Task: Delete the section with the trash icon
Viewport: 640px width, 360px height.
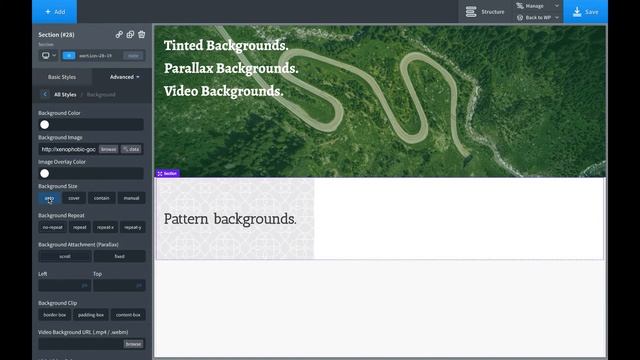Action: pyautogui.click(x=142, y=35)
